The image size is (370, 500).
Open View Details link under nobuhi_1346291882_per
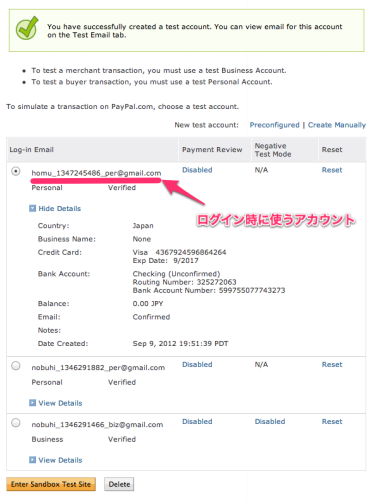point(60,403)
